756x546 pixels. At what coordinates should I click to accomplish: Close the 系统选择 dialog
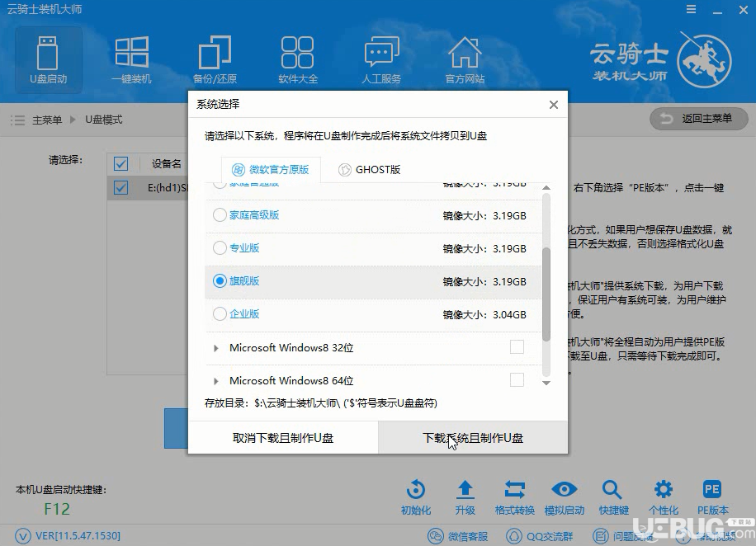click(554, 105)
